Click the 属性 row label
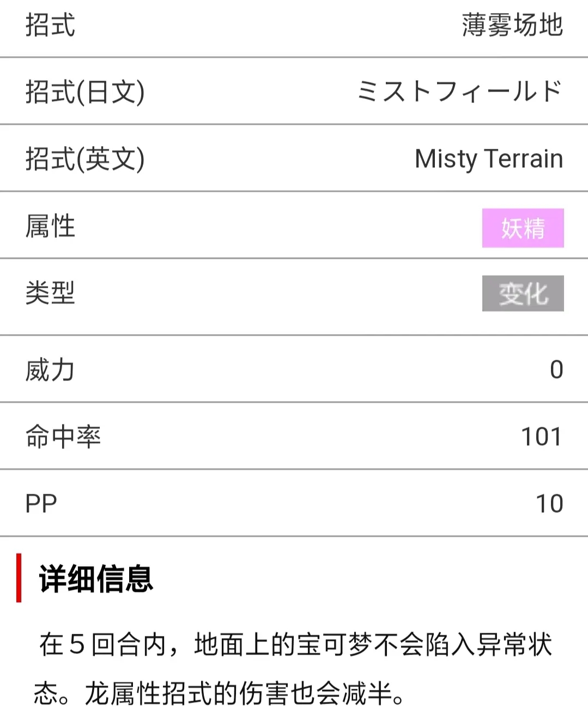Viewport: 588px width, 721px height. coord(50,226)
